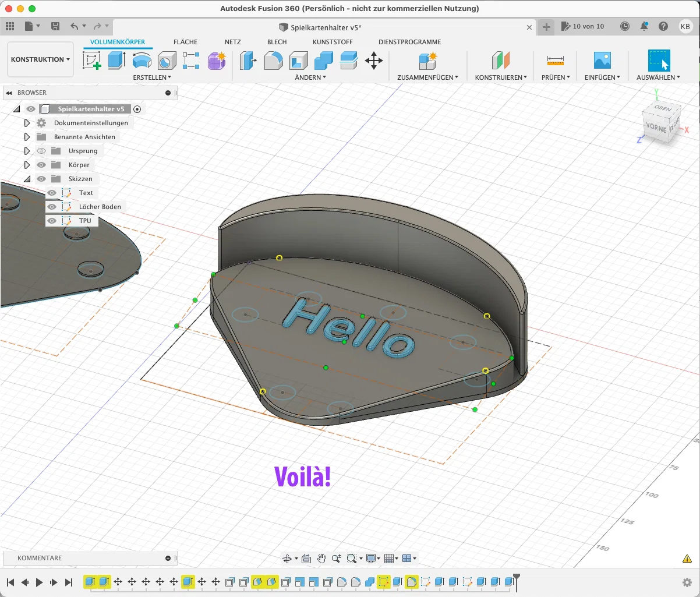
Task: Select the Move/Copy arrows tool
Action: [373, 61]
